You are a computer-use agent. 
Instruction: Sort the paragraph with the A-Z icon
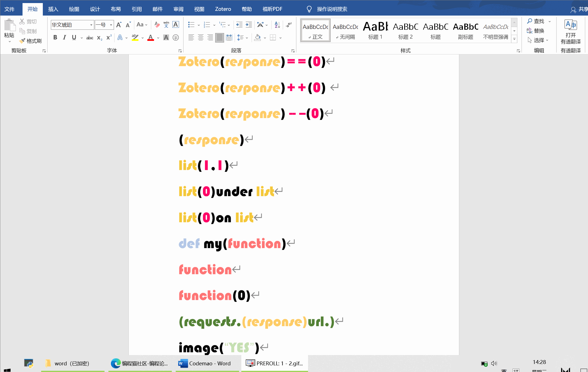[x=277, y=25]
